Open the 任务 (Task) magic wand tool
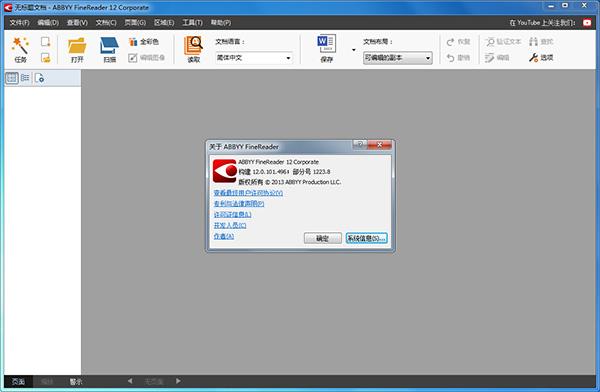This screenshot has width=600, height=392. pyautogui.click(x=20, y=49)
